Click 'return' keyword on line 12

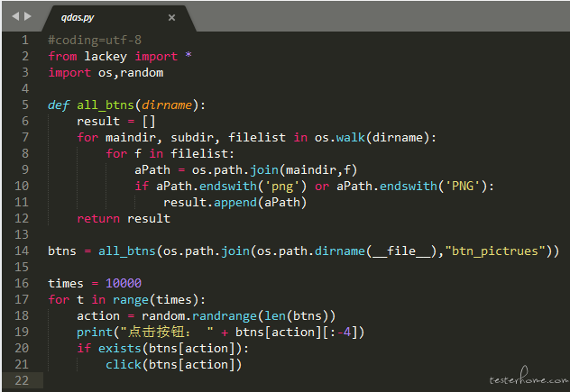click(x=98, y=219)
